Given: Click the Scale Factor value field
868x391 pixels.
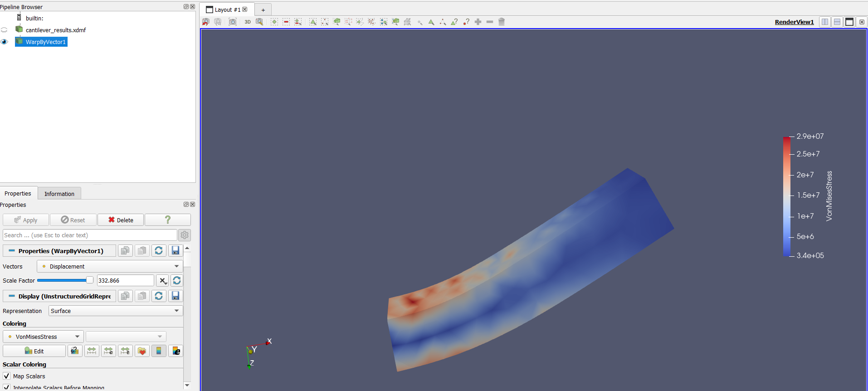Looking at the screenshot, I should tap(126, 280).
